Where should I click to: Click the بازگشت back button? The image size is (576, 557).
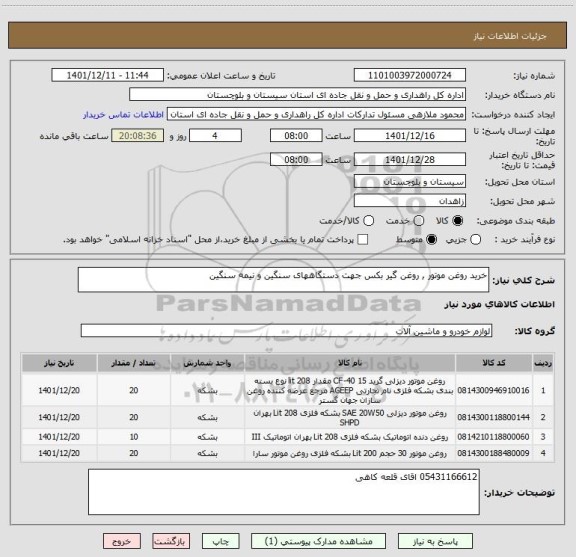[x=171, y=541]
